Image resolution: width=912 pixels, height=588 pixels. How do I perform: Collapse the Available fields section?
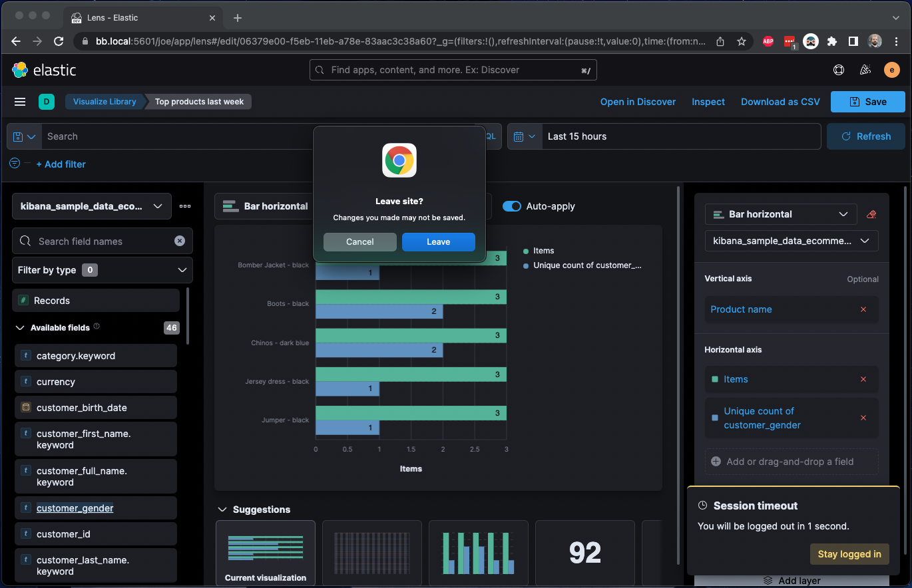19,327
